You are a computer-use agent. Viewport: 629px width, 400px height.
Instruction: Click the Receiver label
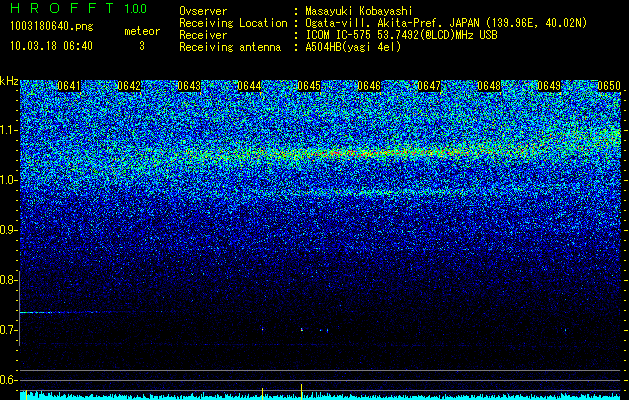click(x=203, y=35)
